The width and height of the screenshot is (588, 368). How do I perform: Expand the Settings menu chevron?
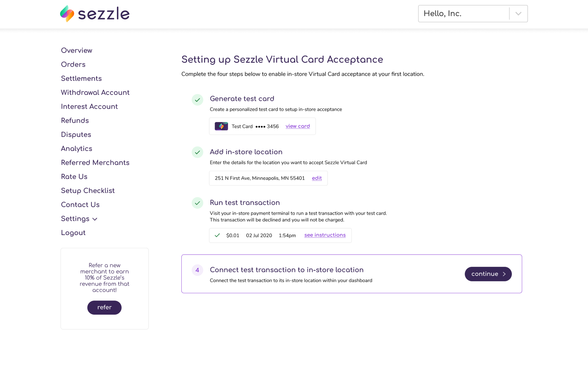coord(95,219)
